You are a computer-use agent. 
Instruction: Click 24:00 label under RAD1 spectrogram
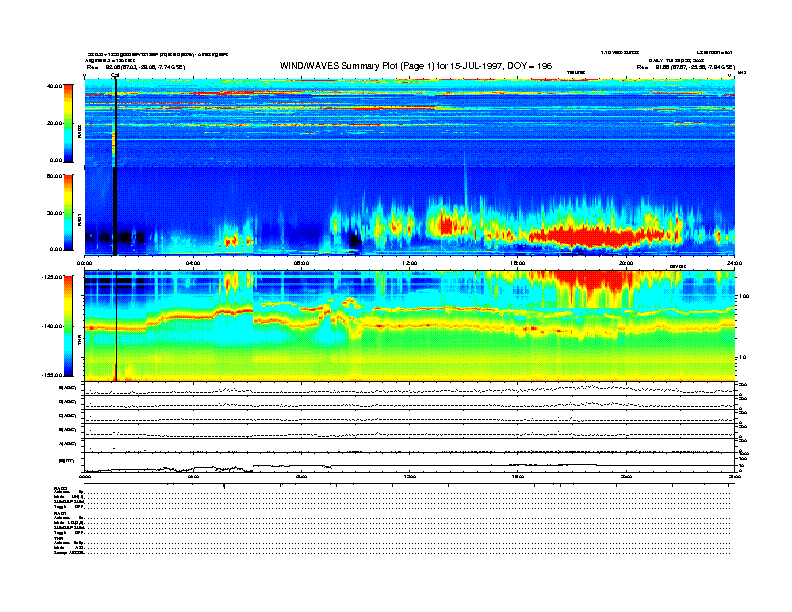734,263
